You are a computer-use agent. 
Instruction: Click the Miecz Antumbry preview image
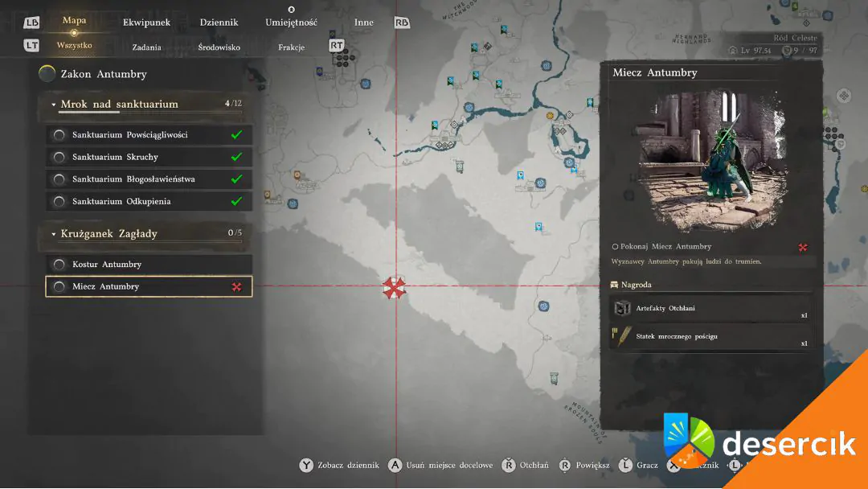coord(712,161)
